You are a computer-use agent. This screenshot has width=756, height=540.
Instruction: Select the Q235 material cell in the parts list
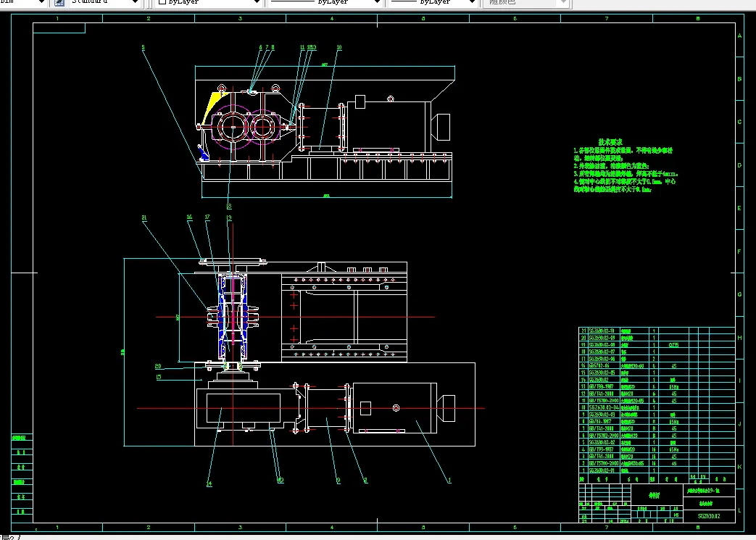point(673,345)
